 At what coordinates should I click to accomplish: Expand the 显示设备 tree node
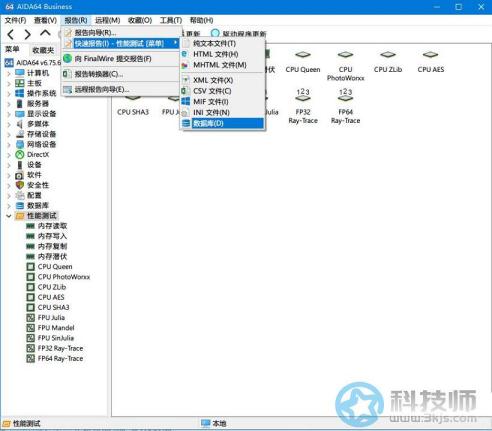click(9, 114)
